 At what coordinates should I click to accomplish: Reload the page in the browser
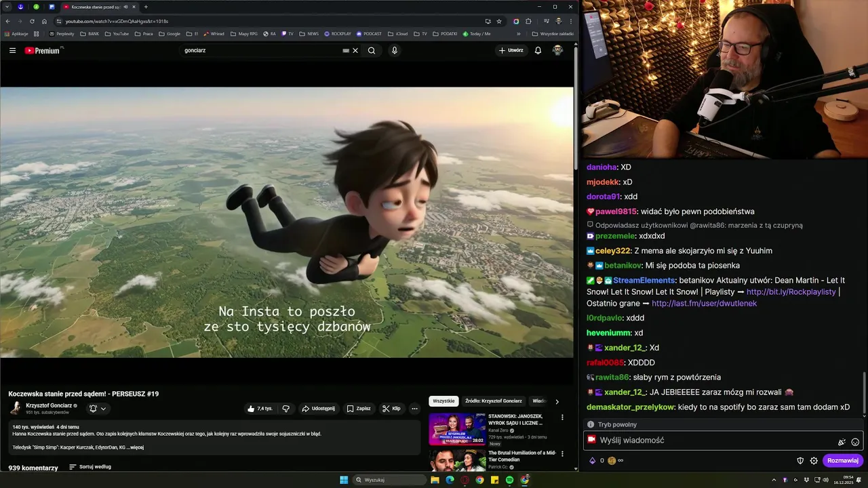click(x=32, y=21)
